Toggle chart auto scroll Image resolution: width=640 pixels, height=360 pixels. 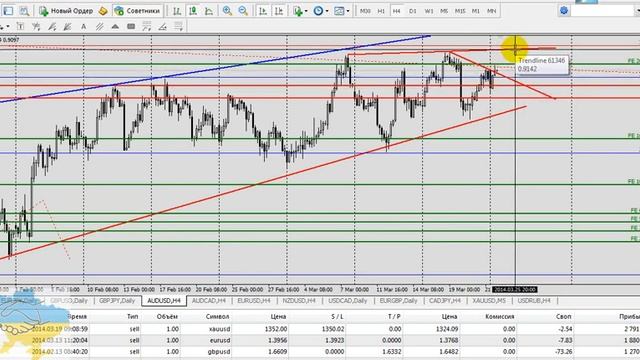(x=263, y=11)
